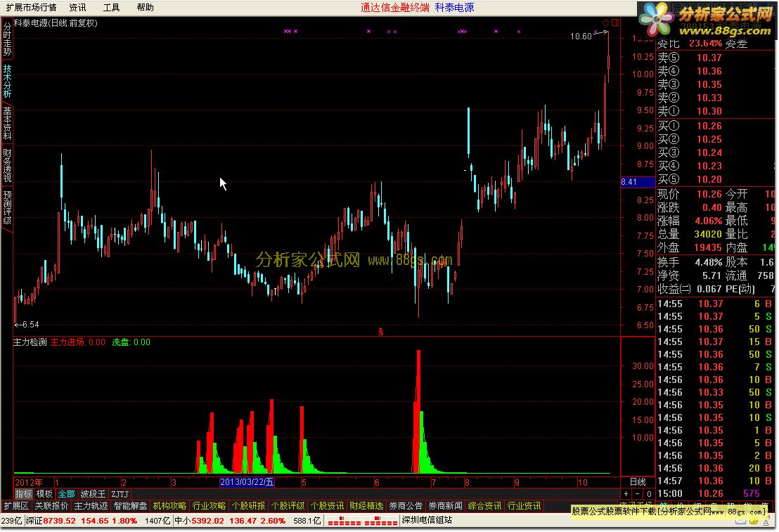Open 行业资讯 tab
The height and width of the screenshot is (532, 779).
click(524, 506)
